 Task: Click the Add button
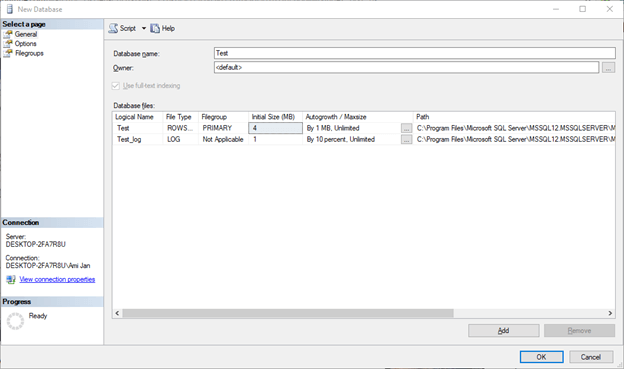coord(503,330)
